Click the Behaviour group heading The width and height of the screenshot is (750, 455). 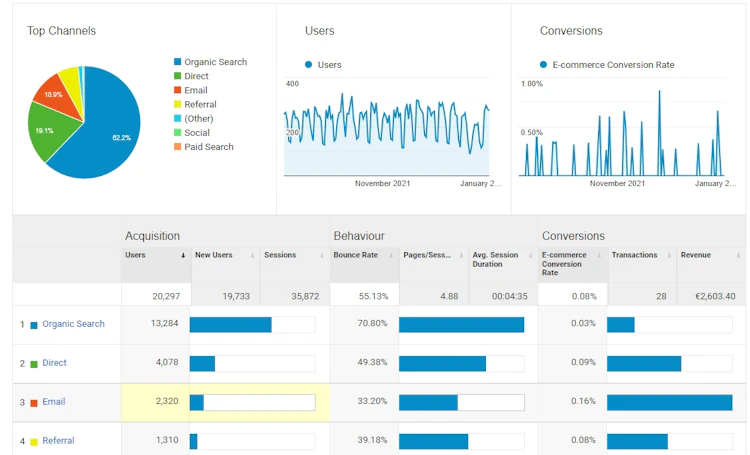(x=359, y=236)
